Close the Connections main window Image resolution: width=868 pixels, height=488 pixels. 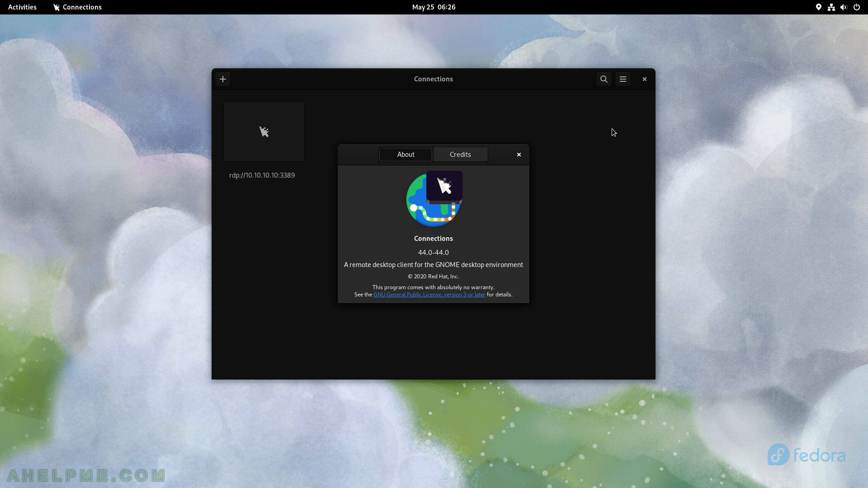[x=645, y=79]
